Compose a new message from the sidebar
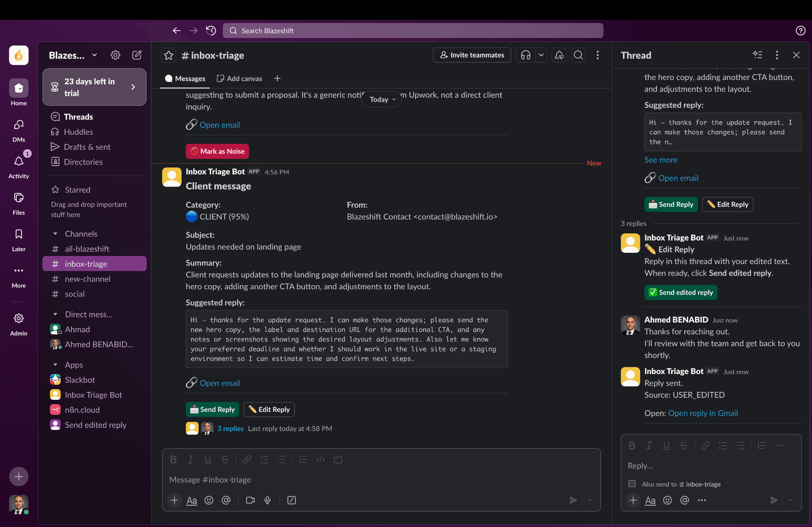This screenshot has width=812, height=527. 137,55
